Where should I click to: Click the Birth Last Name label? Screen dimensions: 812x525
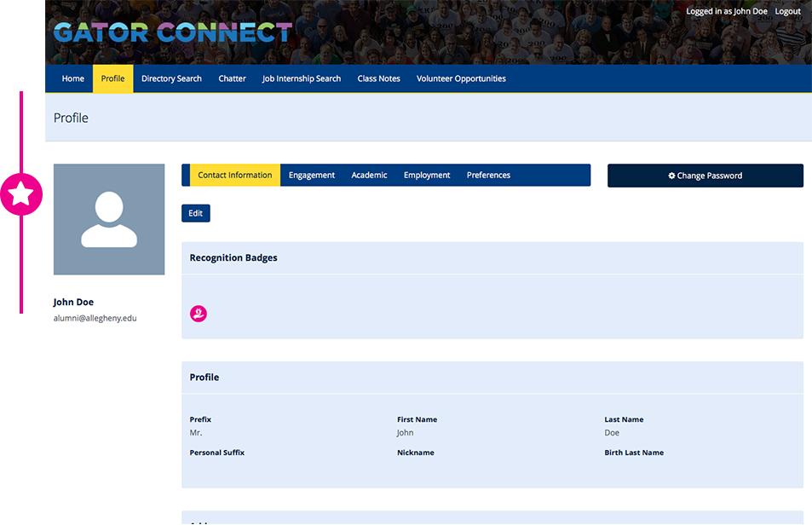[x=634, y=453]
